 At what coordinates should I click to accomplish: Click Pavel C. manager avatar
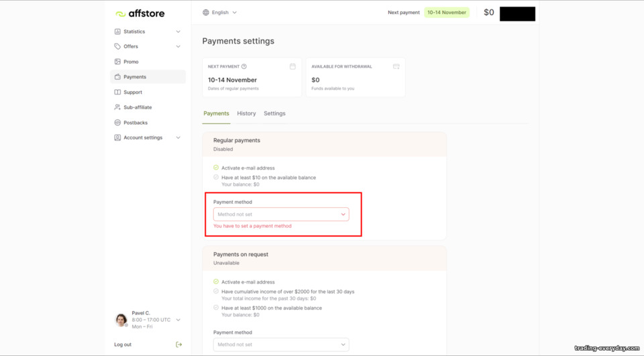pyautogui.click(x=121, y=319)
